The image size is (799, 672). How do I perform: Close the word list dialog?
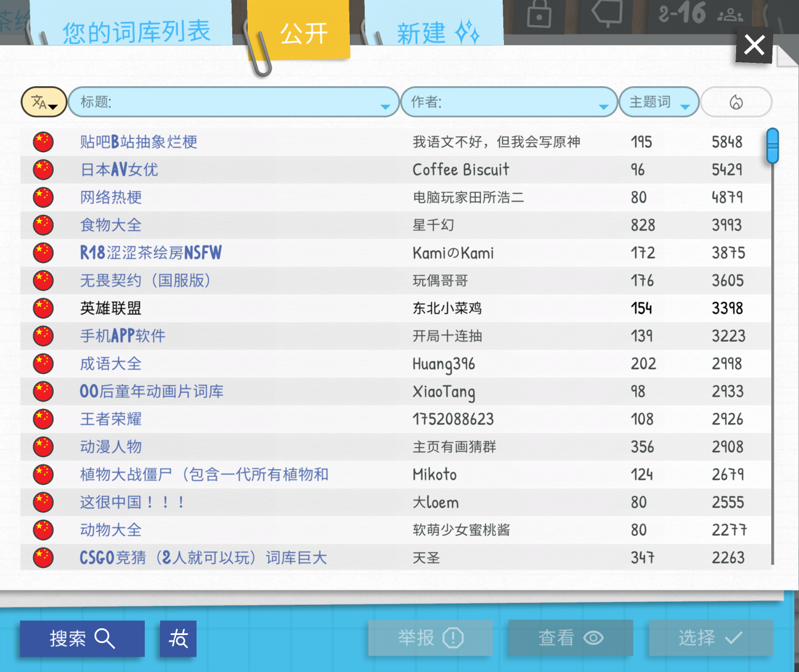[x=755, y=45]
